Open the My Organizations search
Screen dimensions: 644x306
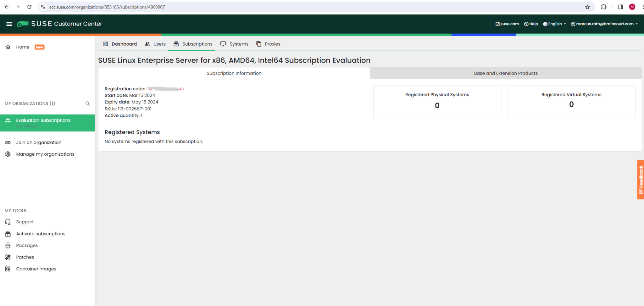(87, 103)
